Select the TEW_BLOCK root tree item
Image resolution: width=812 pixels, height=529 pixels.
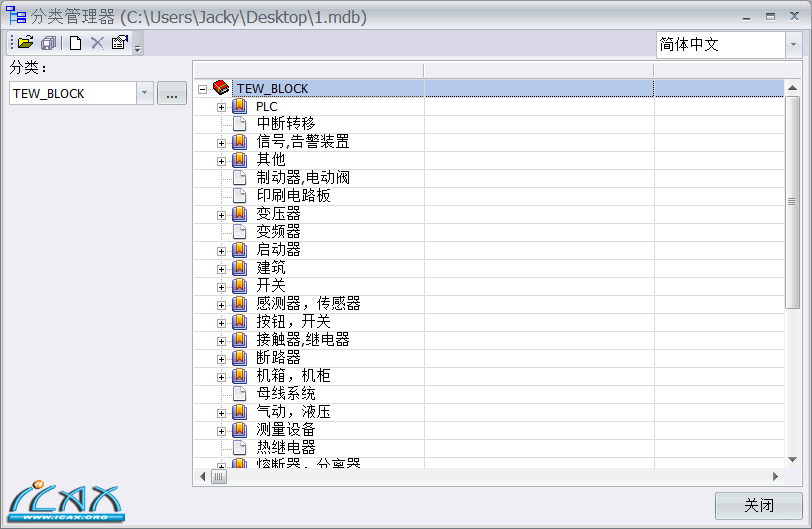pyautogui.click(x=272, y=89)
